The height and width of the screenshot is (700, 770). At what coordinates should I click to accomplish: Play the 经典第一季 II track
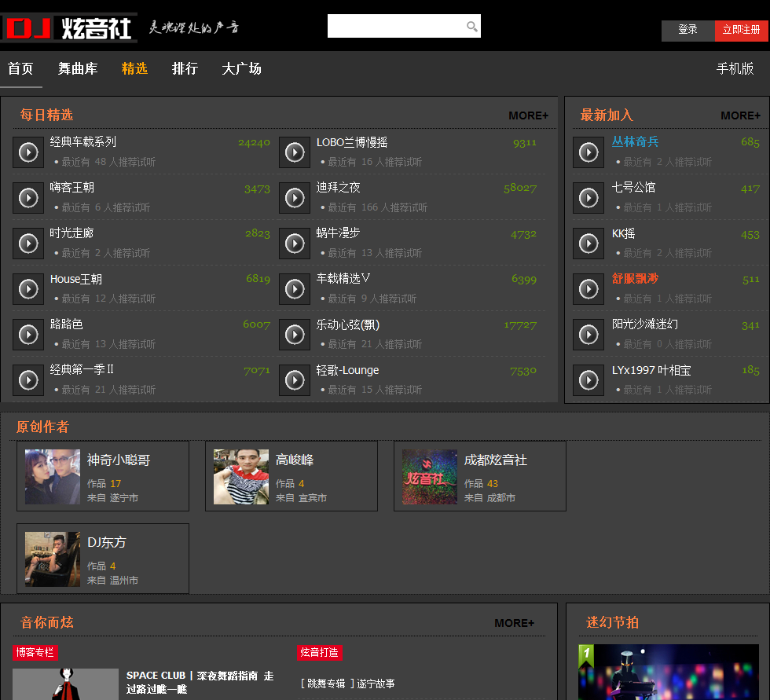[x=28, y=380]
